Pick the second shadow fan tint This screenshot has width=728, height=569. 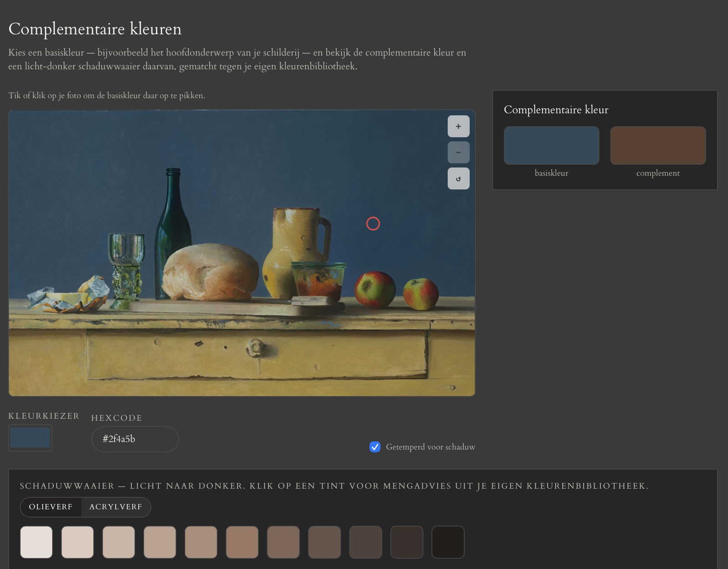click(77, 542)
